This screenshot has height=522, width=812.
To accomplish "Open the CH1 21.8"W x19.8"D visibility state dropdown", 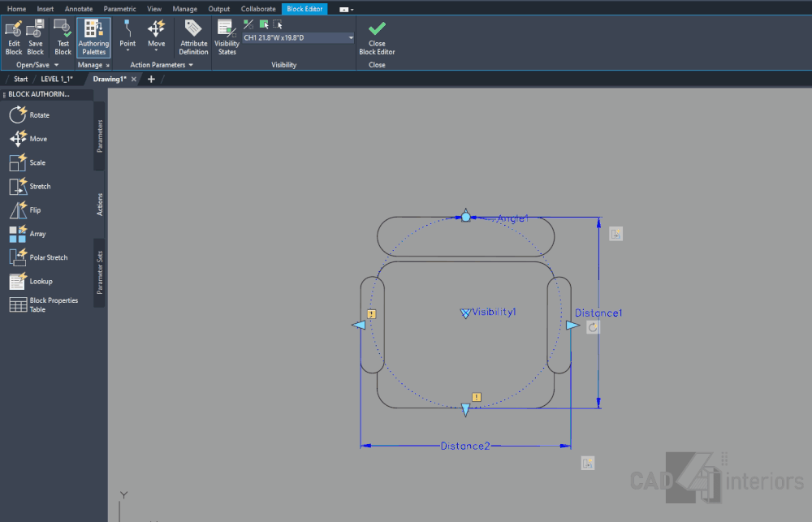I will tap(298, 38).
